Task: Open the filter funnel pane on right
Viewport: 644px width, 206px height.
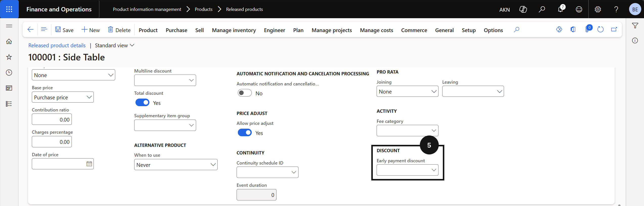Action: coord(635,26)
